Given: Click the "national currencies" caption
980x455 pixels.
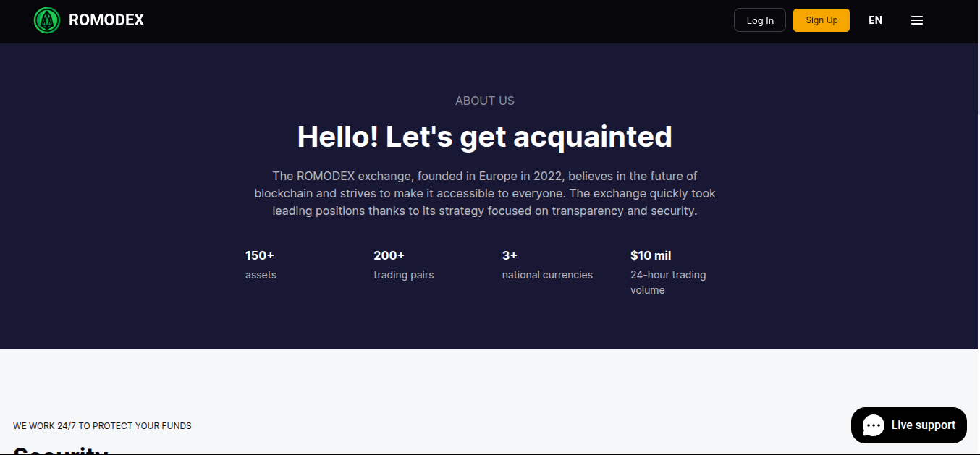Looking at the screenshot, I should point(547,275).
